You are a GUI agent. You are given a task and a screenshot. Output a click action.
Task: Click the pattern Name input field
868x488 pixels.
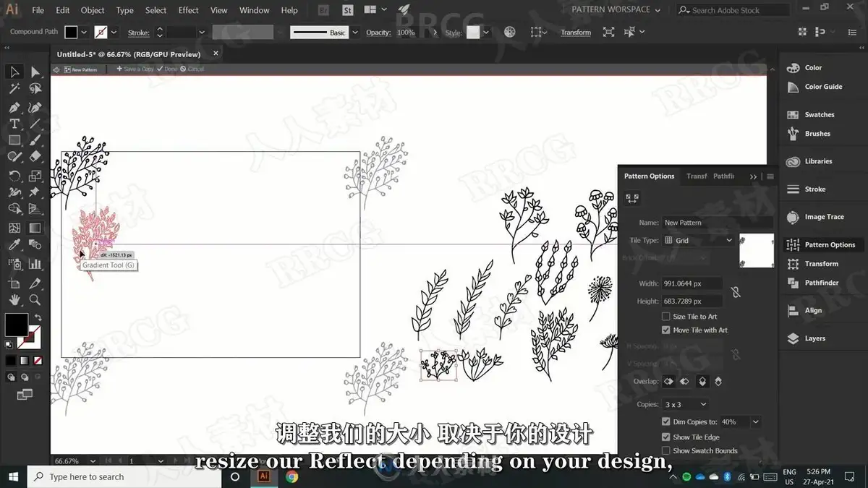click(717, 223)
